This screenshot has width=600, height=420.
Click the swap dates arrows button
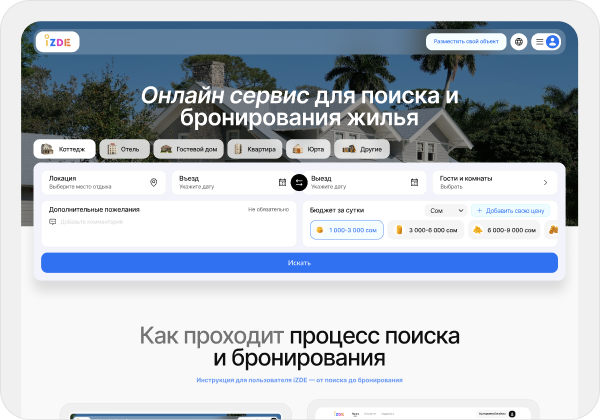click(x=298, y=182)
